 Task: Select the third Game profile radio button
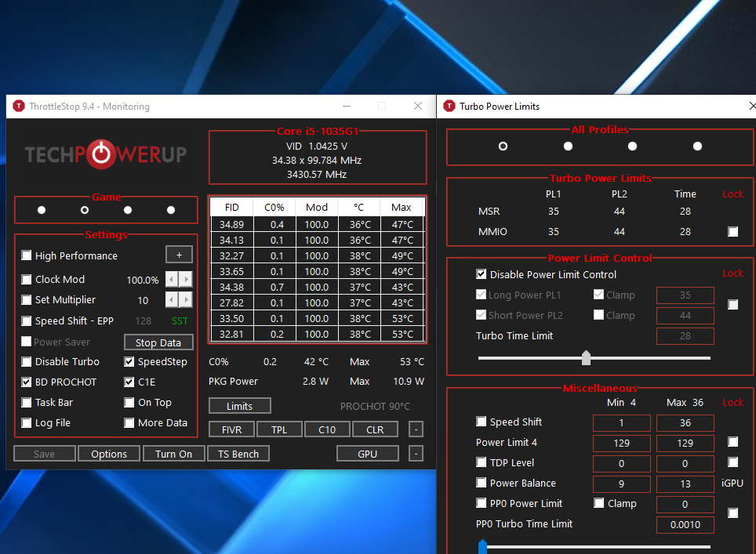coord(128,210)
